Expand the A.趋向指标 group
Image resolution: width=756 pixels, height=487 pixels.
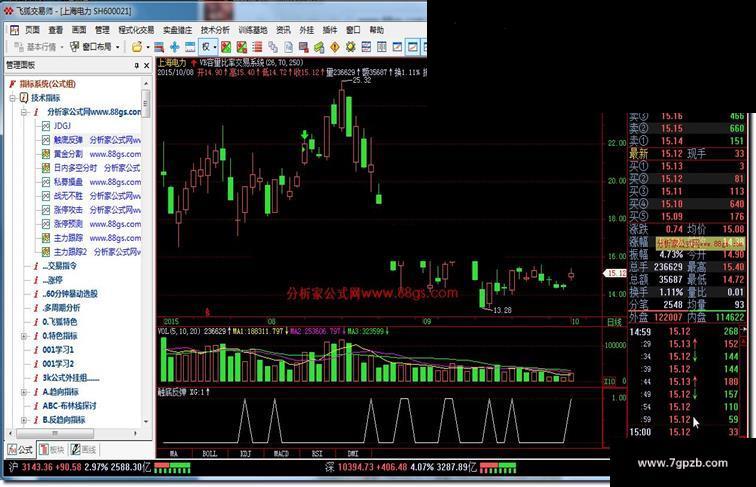[x=24, y=392]
